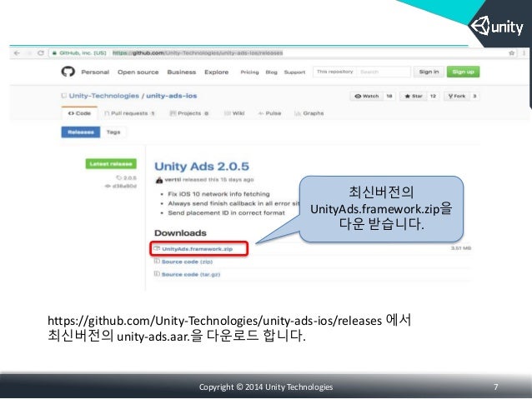Viewport: 532px width, 399px height.
Task: Click the Sign in button
Action: coord(429,72)
